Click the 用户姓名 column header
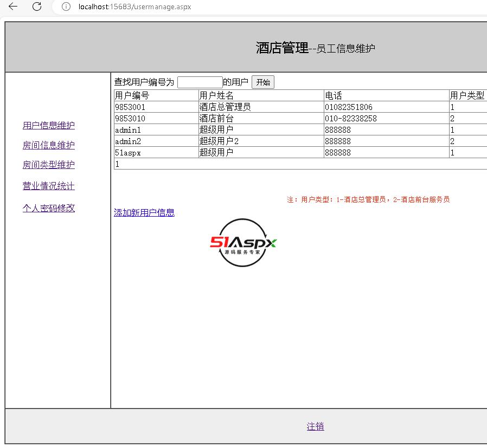 click(x=216, y=96)
